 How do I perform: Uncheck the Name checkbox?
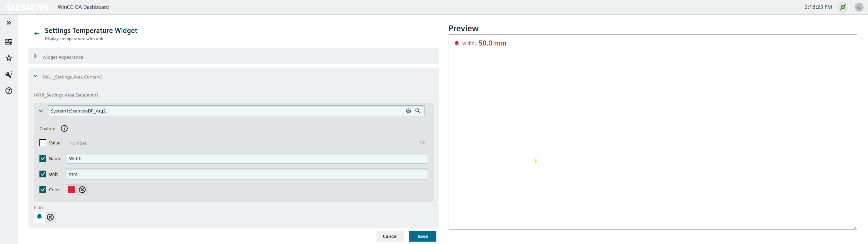43,158
